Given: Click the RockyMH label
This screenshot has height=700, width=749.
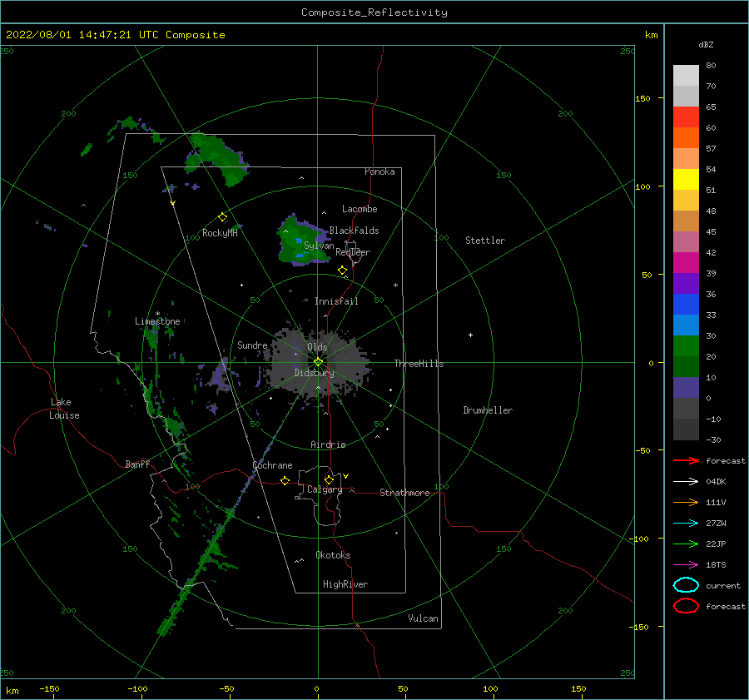Looking at the screenshot, I should pos(220,233).
